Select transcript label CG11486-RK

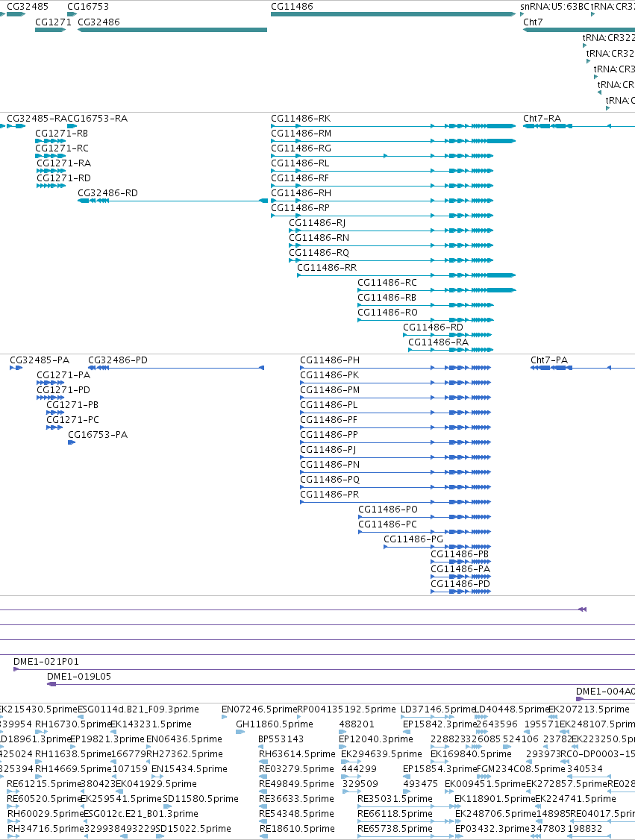(x=301, y=119)
